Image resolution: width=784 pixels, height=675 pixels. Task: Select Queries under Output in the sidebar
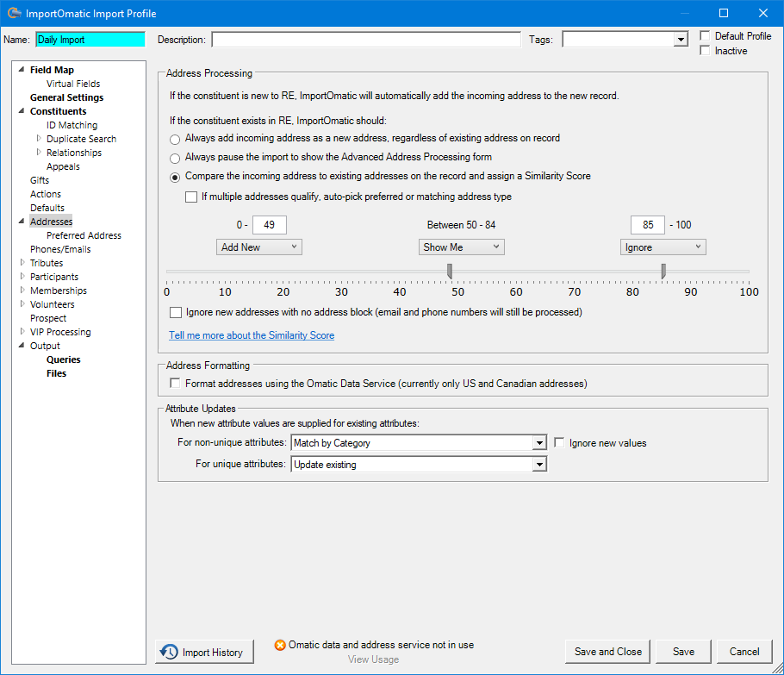click(63, 359)
